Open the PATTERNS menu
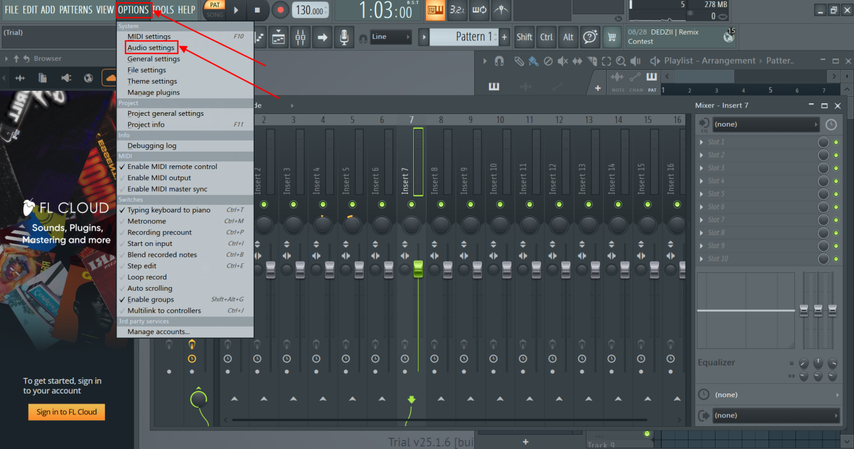Screen dimensions: 854x449 tap(76, 10)
